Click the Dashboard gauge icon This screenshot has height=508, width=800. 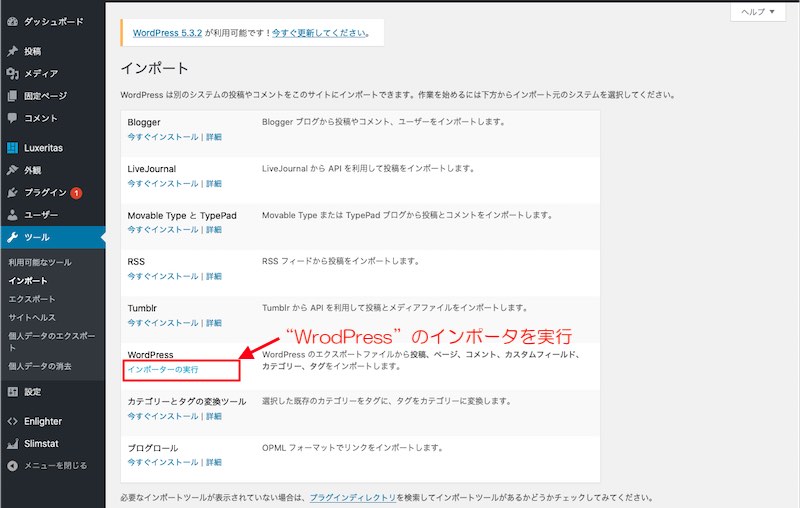coord(13,22)
